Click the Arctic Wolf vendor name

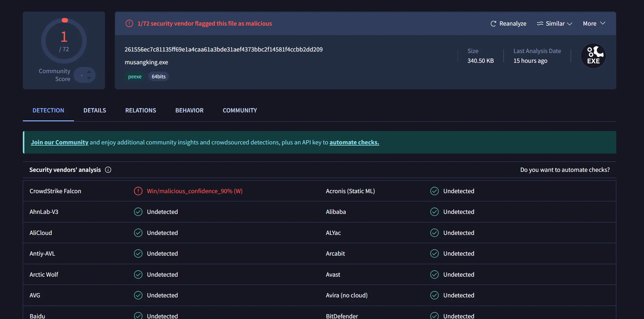(44, 275)
